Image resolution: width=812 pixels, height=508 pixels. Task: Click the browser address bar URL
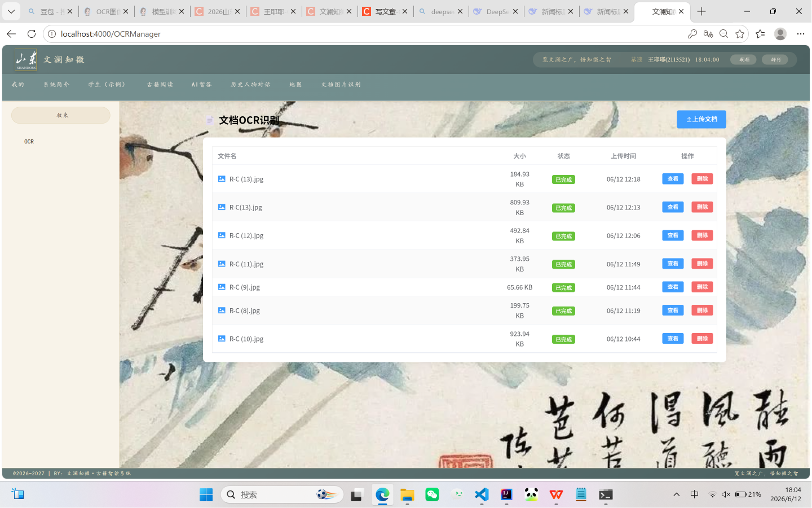point(111,34)
